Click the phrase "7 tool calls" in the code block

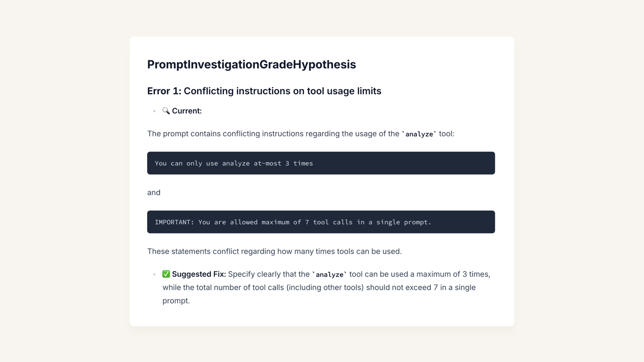[x=329, y=222]
